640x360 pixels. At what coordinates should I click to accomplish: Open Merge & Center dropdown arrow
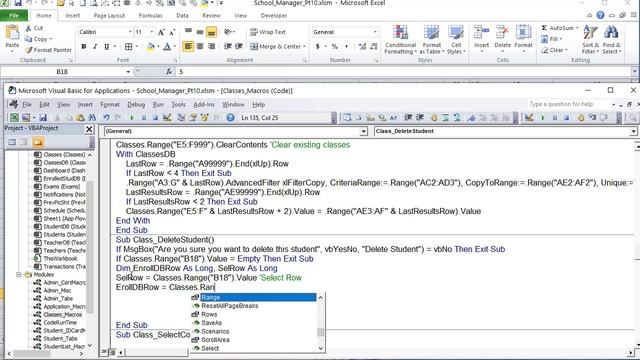pyautogui.click(x=304, y=47)
